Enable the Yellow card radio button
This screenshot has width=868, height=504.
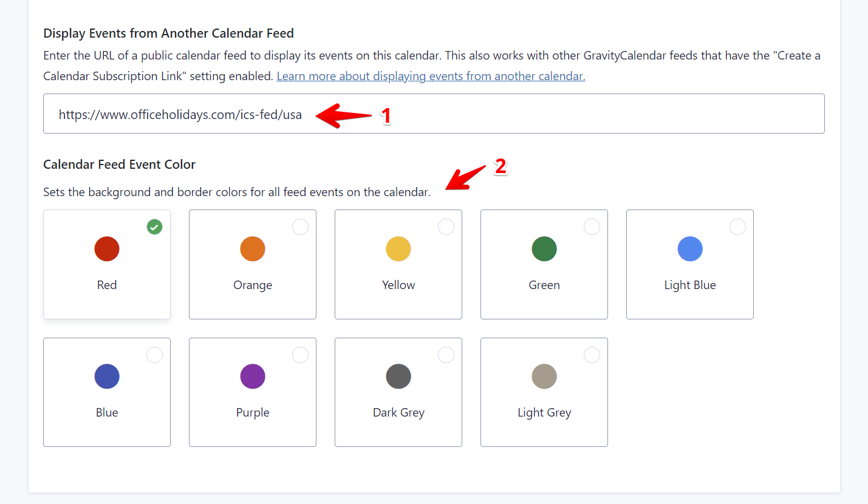click(x=446, y=227)
